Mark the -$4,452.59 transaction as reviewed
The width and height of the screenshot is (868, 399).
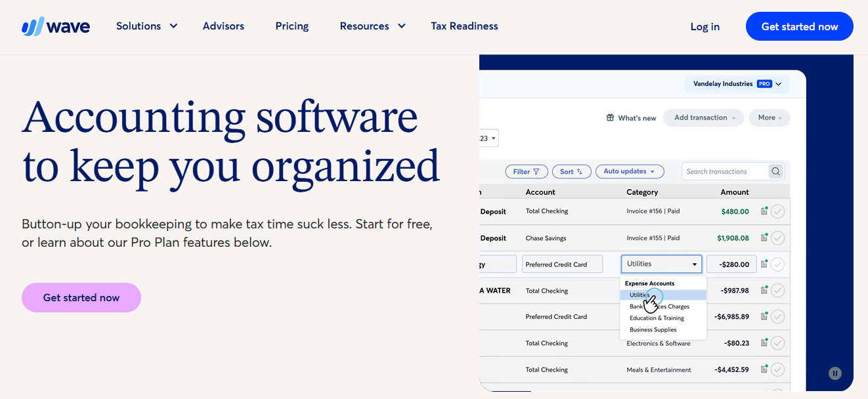777,369
